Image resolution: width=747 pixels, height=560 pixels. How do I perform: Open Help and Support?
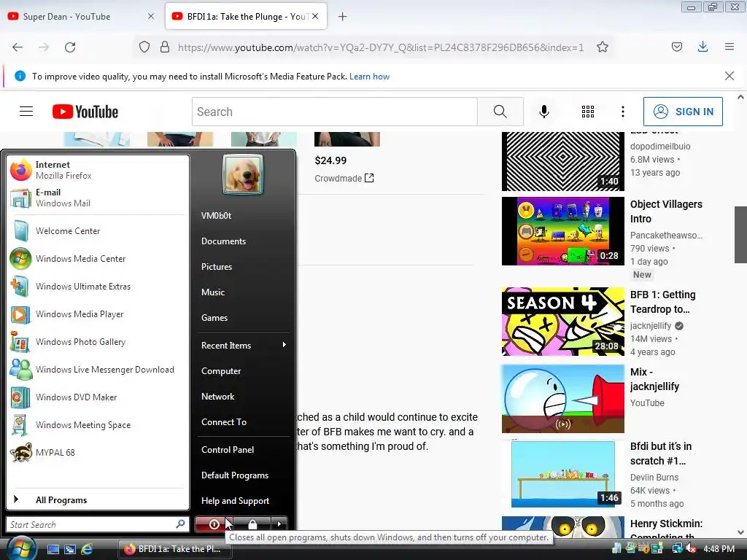click(x=243, y=500)
